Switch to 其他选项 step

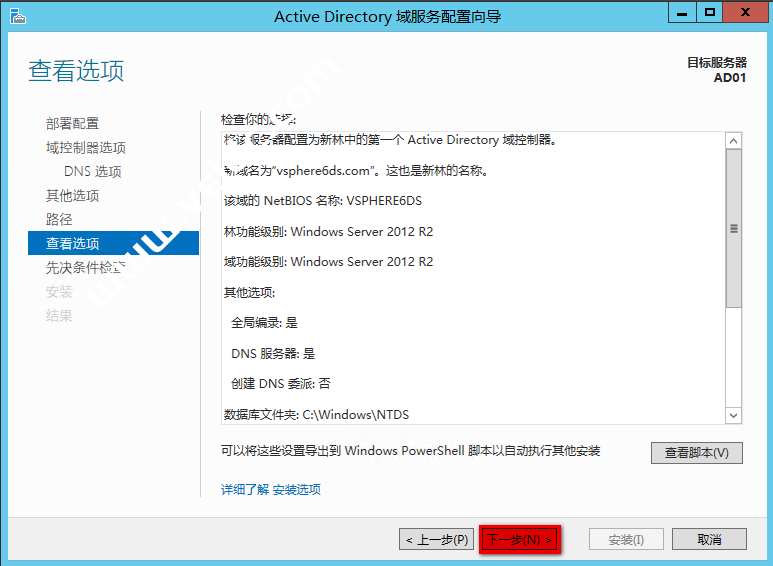[x=72, y=196]
